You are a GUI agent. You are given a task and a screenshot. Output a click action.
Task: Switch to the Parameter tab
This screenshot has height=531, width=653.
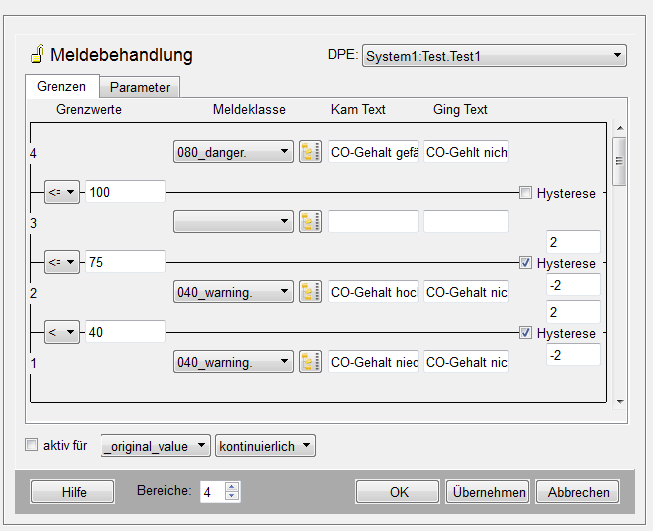coord(140,87)
